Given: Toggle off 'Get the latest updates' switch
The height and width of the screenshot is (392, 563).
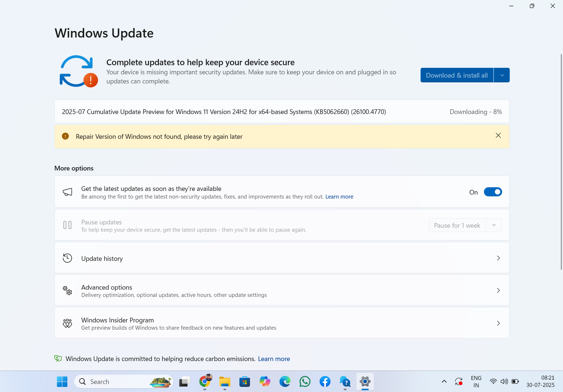Looking at the screenshot, I should tap(493, 192).
